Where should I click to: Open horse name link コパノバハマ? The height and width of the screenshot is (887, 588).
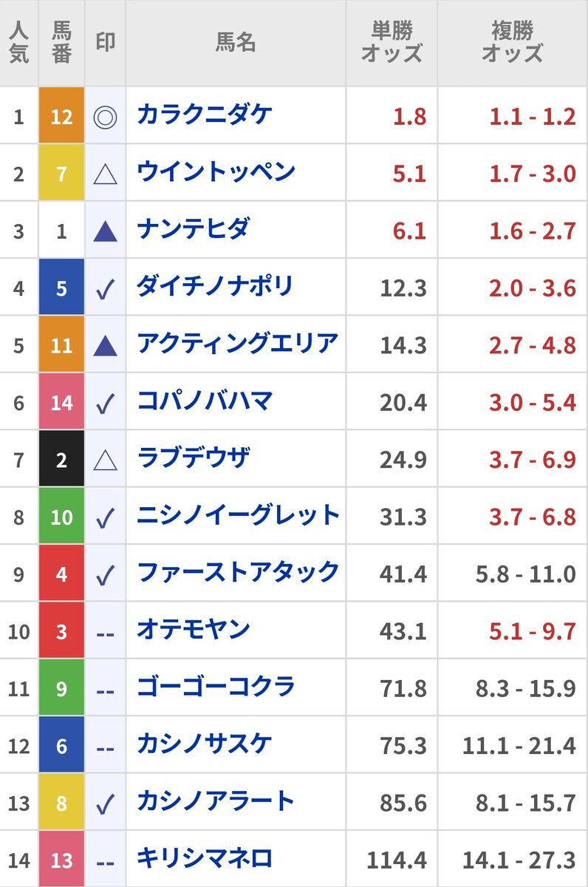point(205,400)
